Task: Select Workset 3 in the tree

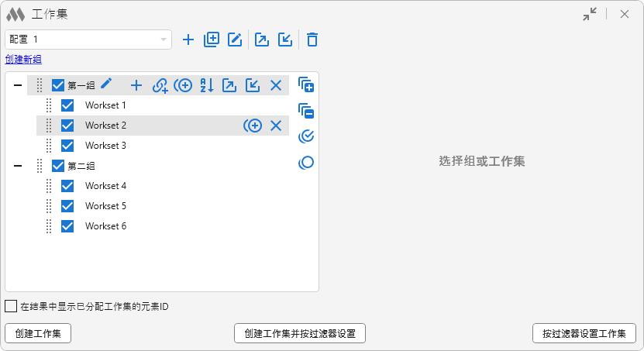Action: coord(105,146)
